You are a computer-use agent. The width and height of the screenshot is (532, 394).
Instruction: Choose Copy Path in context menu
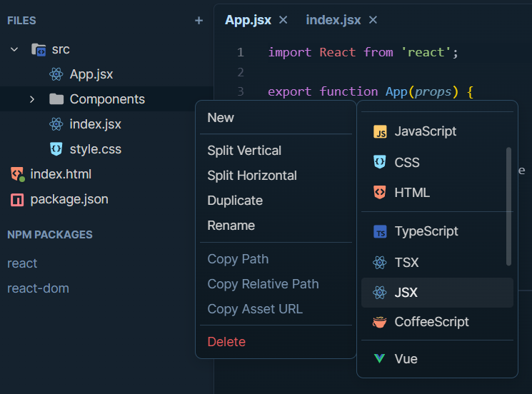click(x=276, y=259)
